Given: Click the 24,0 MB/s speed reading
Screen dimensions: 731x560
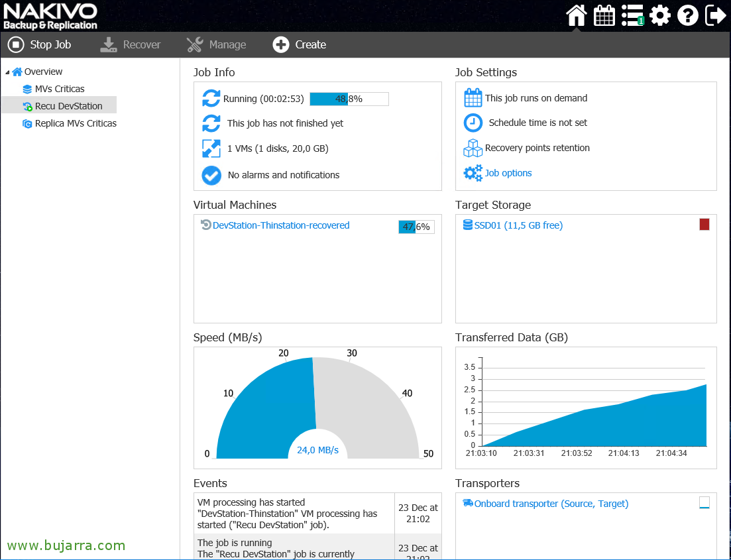Looking at the screenshot, I should coord(318,451).
